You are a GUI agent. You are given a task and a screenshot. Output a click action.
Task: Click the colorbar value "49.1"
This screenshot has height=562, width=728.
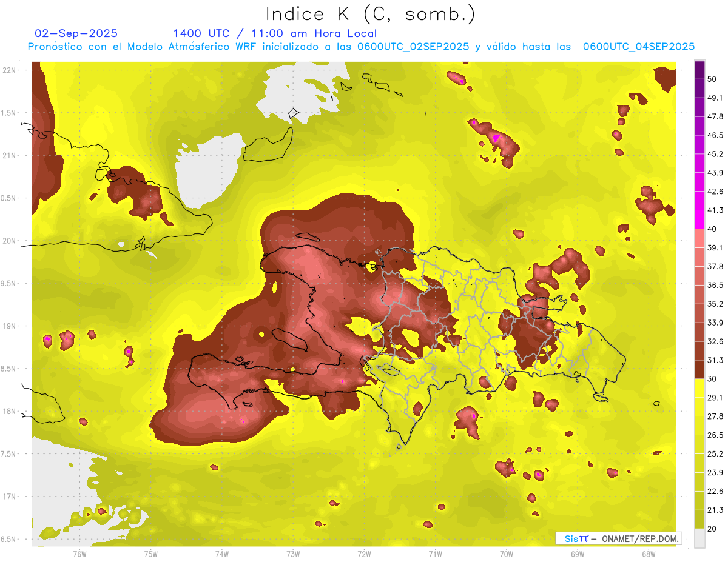click(x=715, y=98)
